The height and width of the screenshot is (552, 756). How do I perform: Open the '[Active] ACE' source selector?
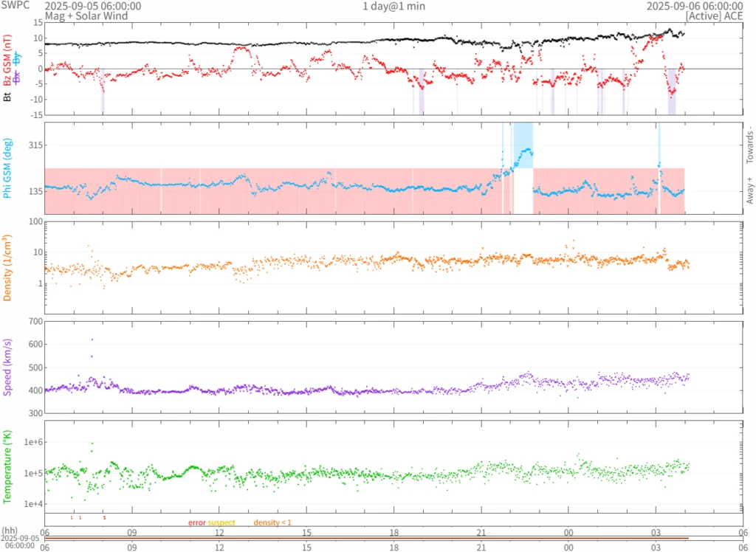pos(712,15)
